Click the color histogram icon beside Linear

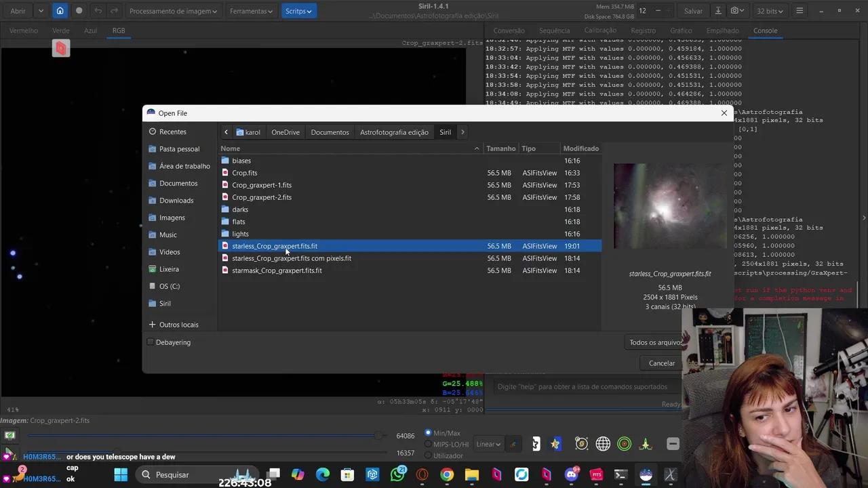pyautogui.click(x=513, y=444)
